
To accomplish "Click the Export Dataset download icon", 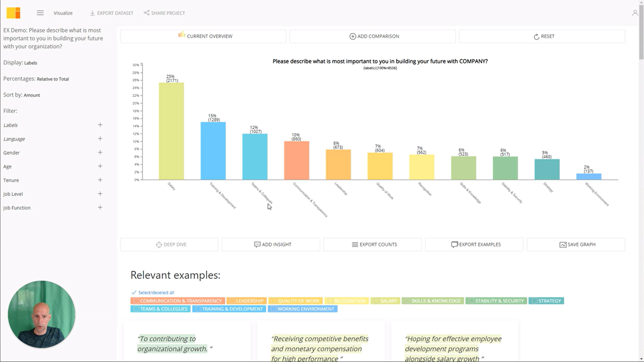I will pos(92,13).
